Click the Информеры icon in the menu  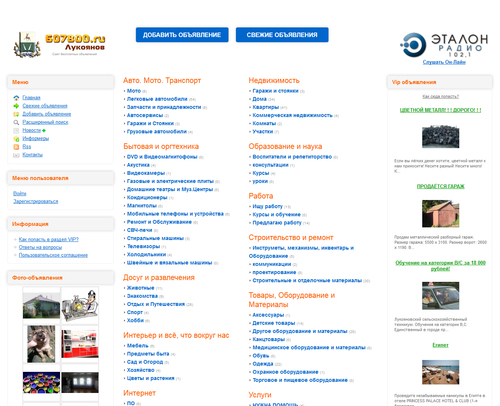16,139
